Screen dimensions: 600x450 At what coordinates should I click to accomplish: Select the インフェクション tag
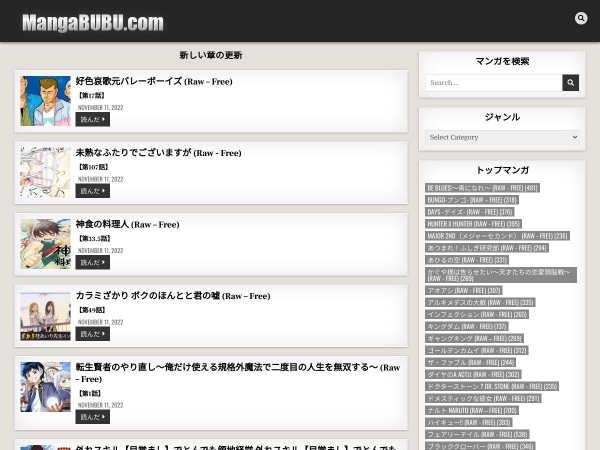click(x=477, y=315)
